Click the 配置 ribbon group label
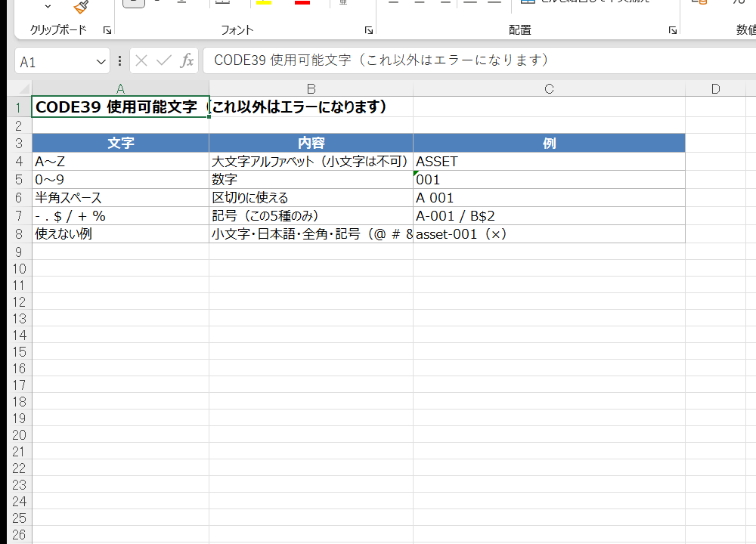 pyautogui.click(x=520, y=30)
